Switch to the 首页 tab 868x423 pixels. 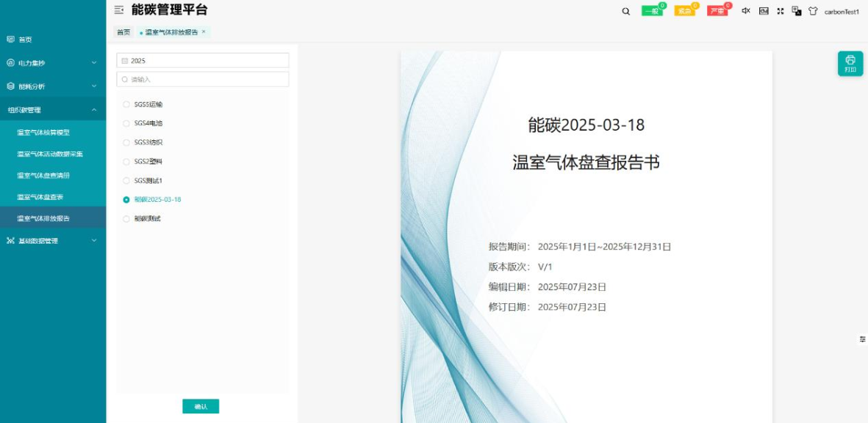[x=123, y=32]
